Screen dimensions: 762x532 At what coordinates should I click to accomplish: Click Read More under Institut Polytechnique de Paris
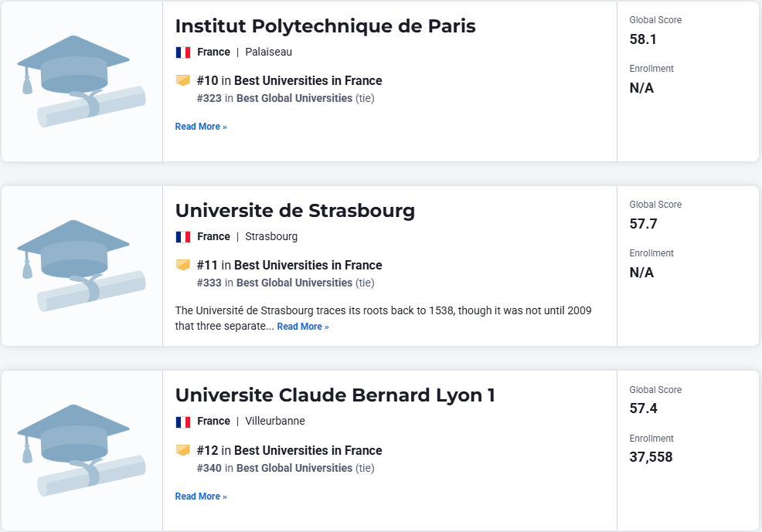201,127
